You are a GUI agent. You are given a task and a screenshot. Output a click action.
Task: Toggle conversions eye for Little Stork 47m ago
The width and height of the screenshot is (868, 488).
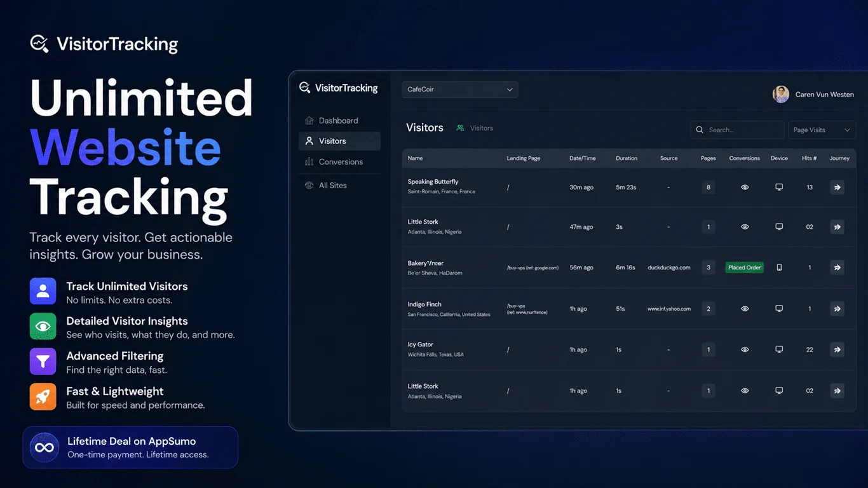(x=745, y=227)
